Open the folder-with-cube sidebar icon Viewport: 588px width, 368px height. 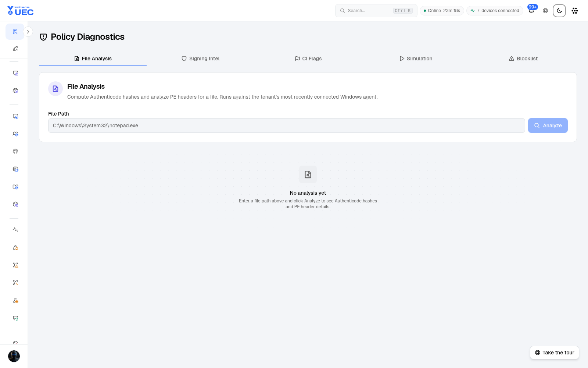15,187
